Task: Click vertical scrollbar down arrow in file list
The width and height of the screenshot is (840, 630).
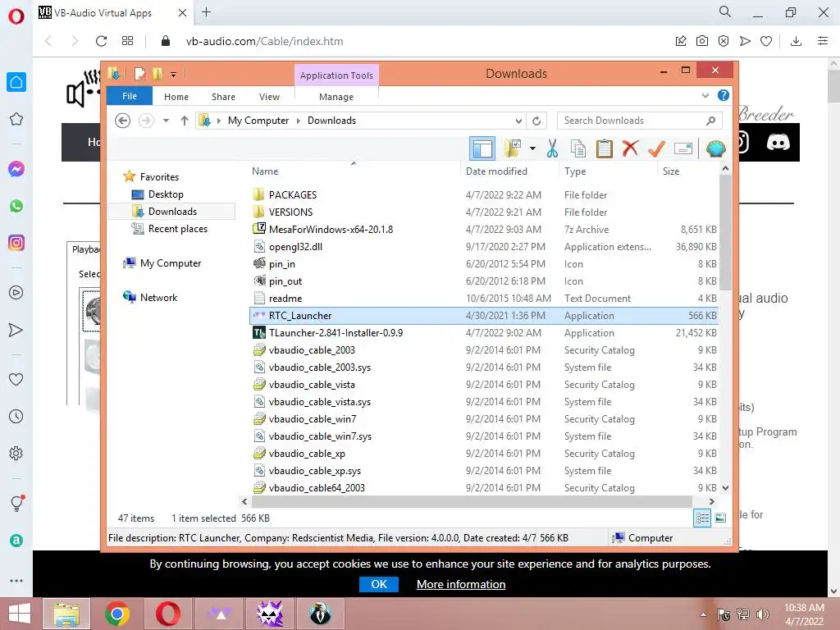Action: click(725, 487)
